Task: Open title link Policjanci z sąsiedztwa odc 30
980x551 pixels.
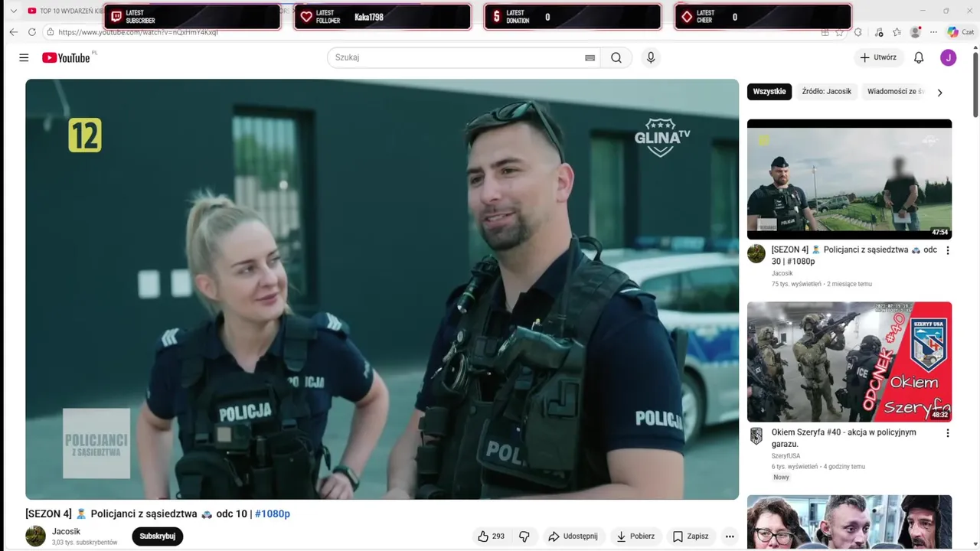Action: pyautogui.click(x=854, y=256)
